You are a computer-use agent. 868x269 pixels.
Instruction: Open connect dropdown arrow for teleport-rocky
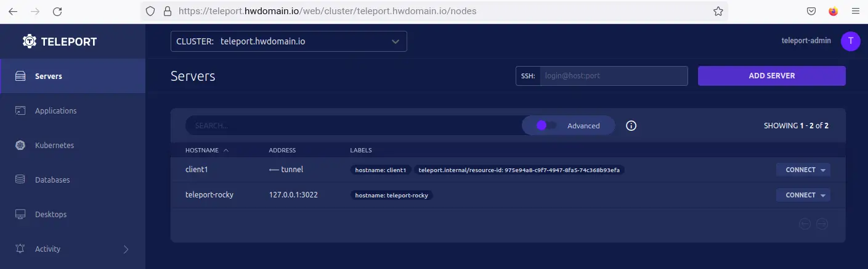823,196
